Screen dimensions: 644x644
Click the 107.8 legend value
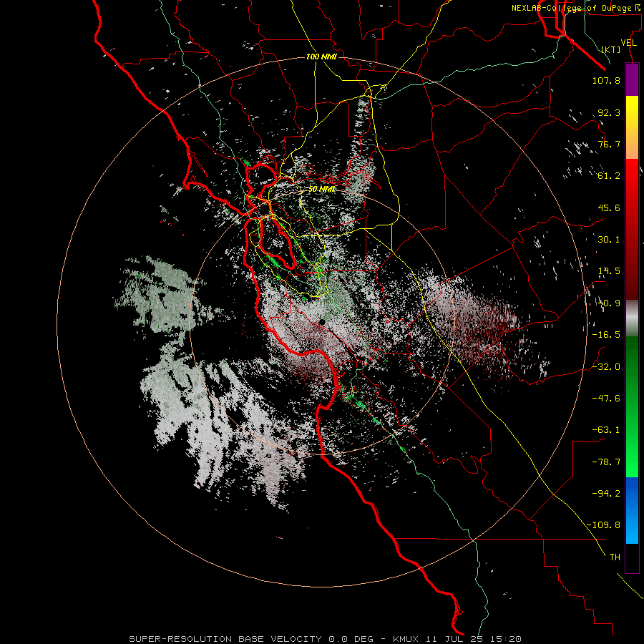coord(606,80)
